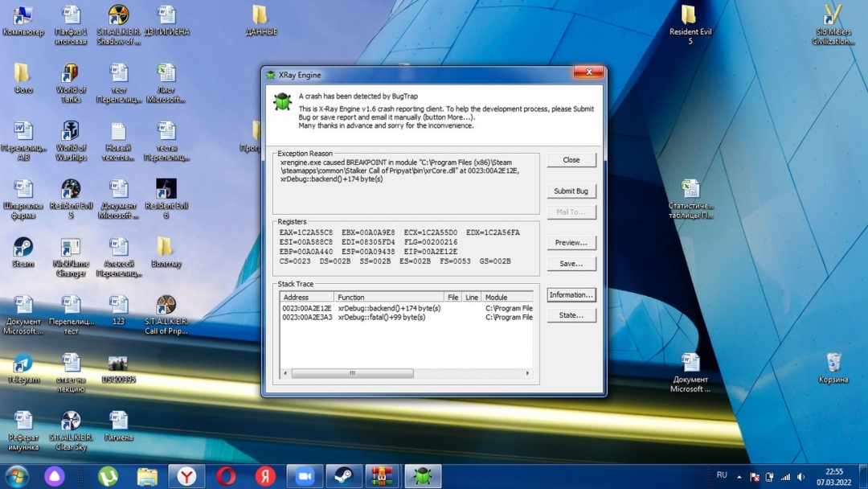Click the stack trace scroll left arrow
The width and height of the screenshot is (868, 489).
[285, 373]
